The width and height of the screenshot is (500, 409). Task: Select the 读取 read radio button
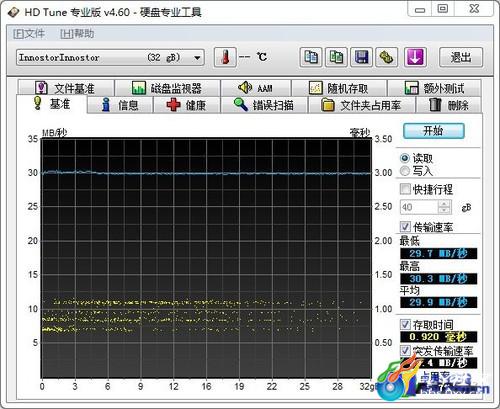pyautogui.click(x=405, y=158)
